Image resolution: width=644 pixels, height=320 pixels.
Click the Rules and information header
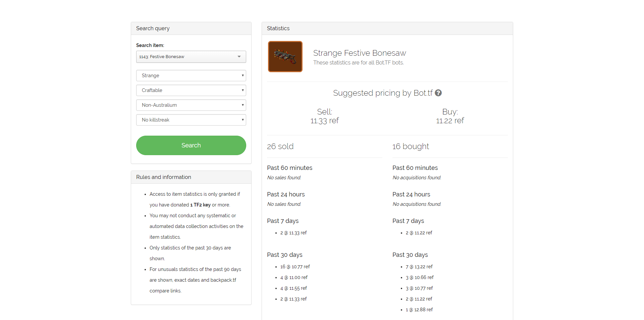[191, 177]
